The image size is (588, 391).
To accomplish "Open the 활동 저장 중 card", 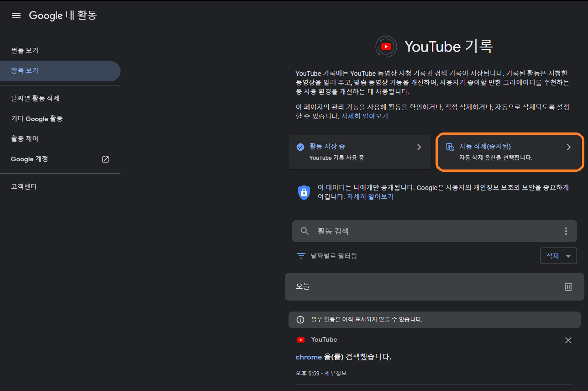I will 360,152.
